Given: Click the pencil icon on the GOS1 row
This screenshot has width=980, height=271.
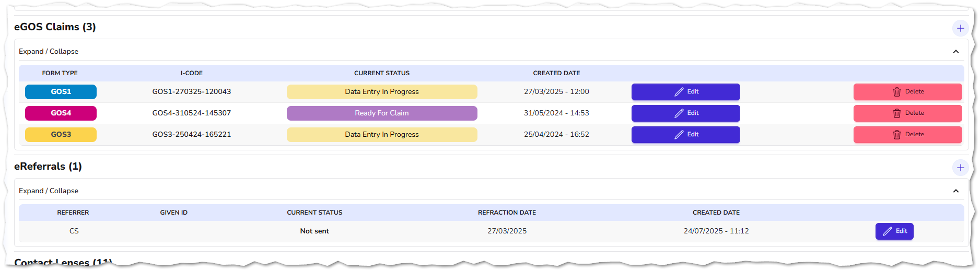Looking at the screenshot, I should pos(679,92).
